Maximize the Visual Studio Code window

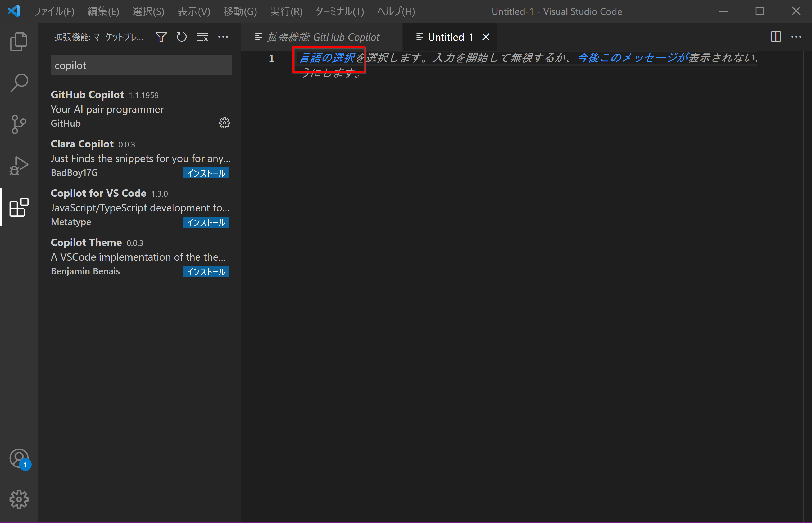[760, 11]
